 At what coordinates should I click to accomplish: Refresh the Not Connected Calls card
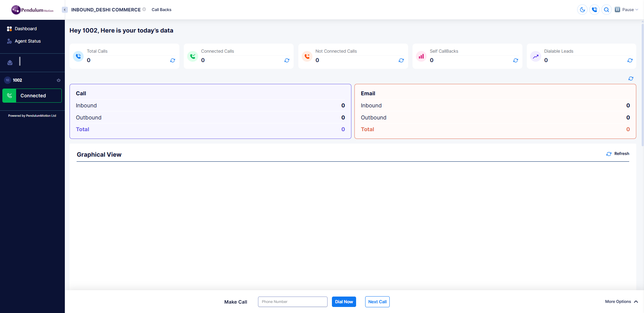point(401,60)
